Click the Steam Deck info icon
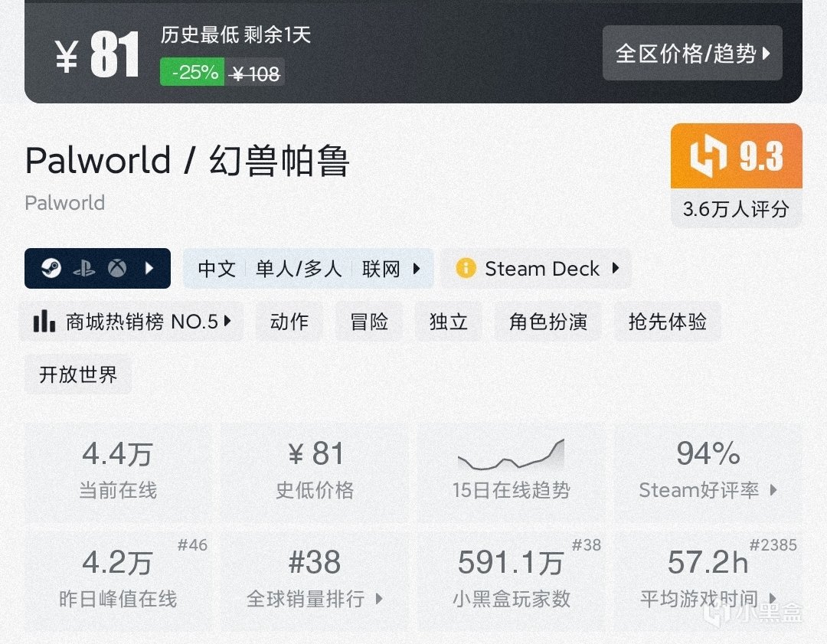 [466, 268]
